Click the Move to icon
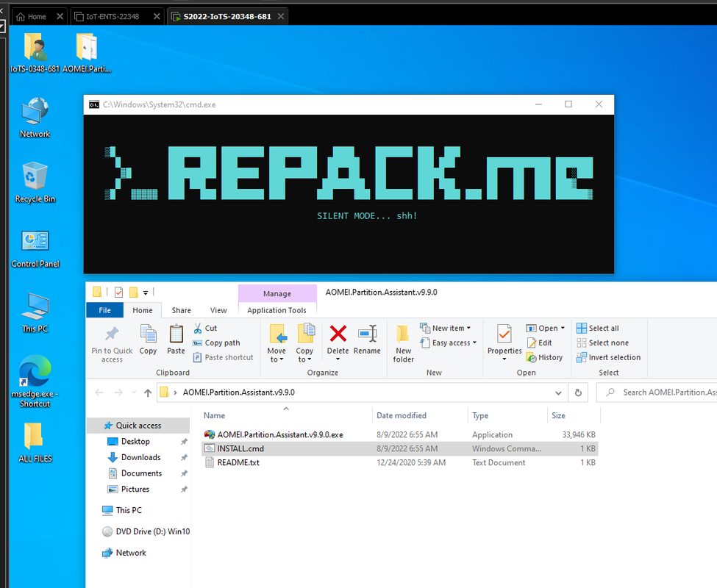717x588 pixels. coord(277,334)
